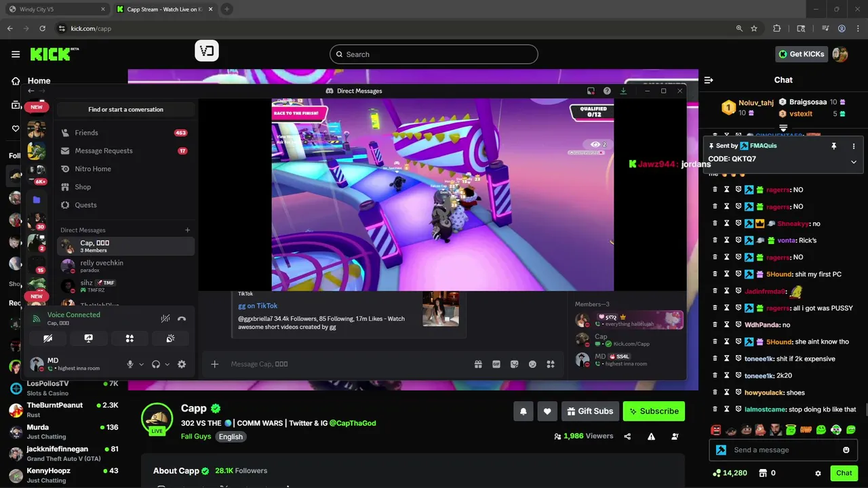
Task: Open Shop in Discord sidebar
Action: [125, 187]
